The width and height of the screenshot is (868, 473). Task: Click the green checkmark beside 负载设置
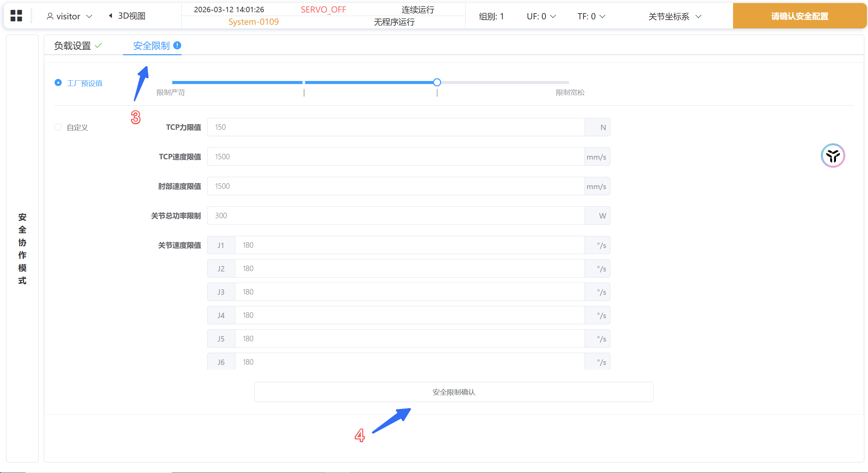click(98, 45)
